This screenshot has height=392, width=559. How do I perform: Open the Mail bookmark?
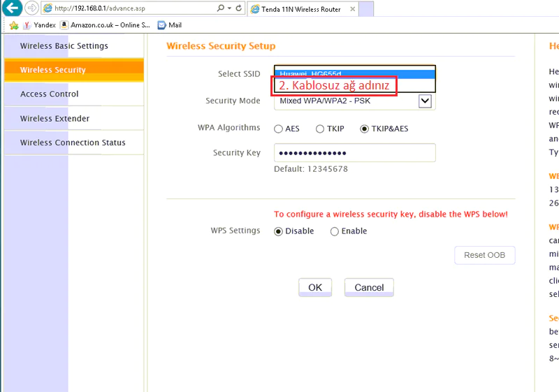(x=170, y=25)
